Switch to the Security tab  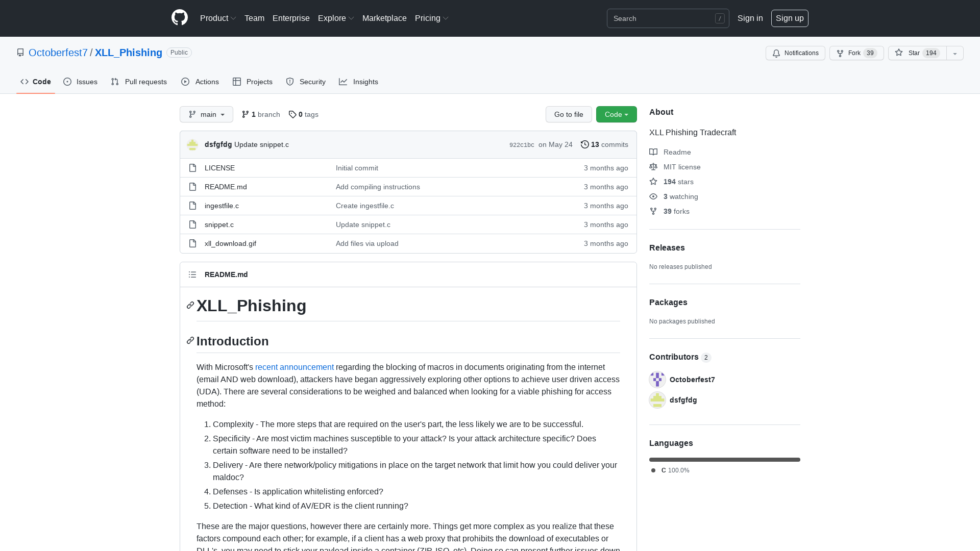pyautogui.click(x=306, y=82)
